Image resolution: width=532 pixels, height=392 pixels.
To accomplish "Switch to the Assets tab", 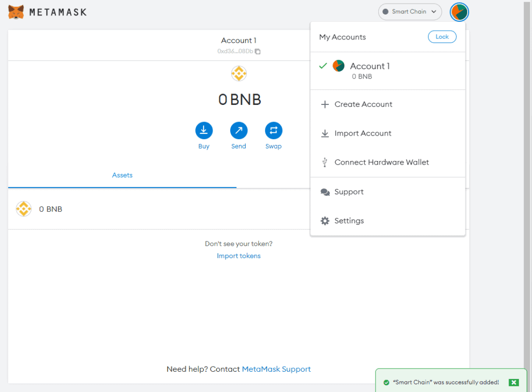I will 122,175.
